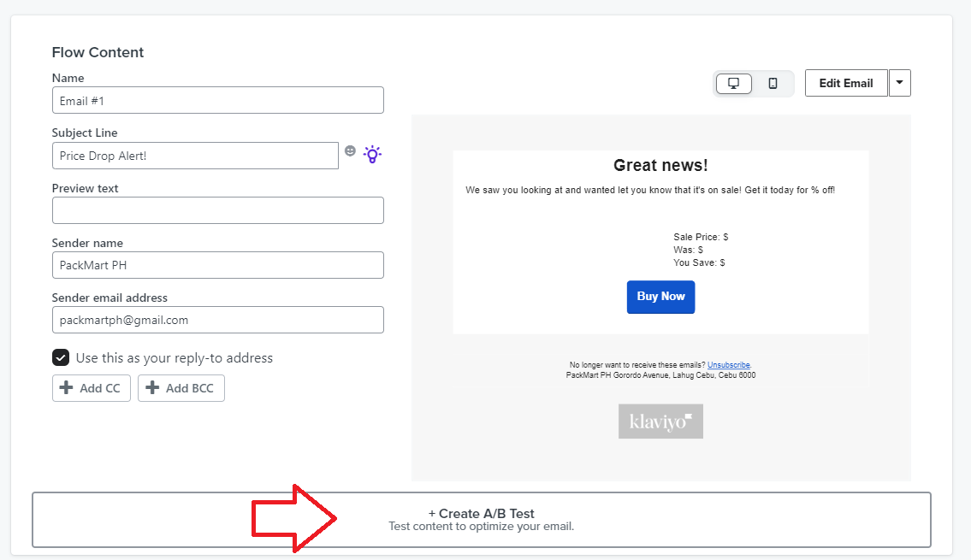Image resolution: width=971 pixels, height=560 pixels.
Task: Click Create A/B Test bar
Action: tap(481, 520)
